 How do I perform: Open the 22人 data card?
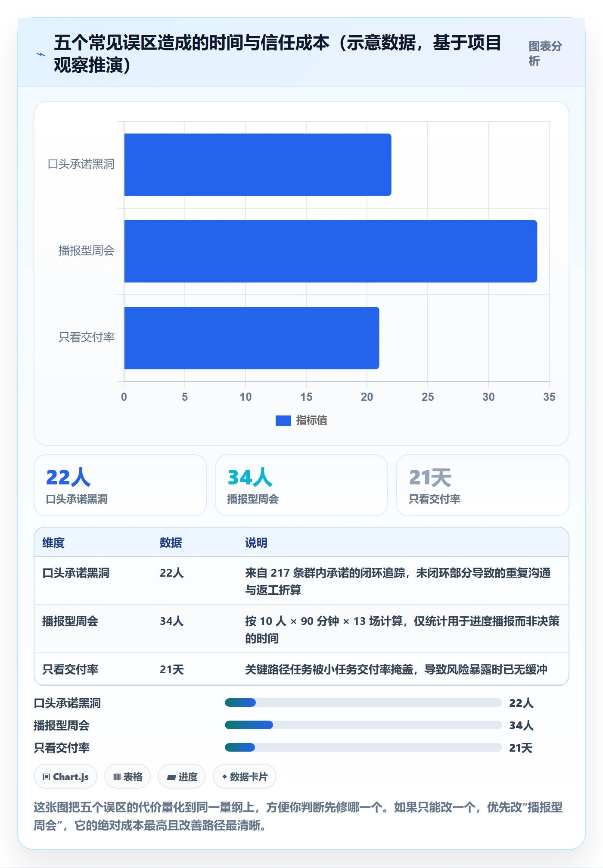[120, 485]
